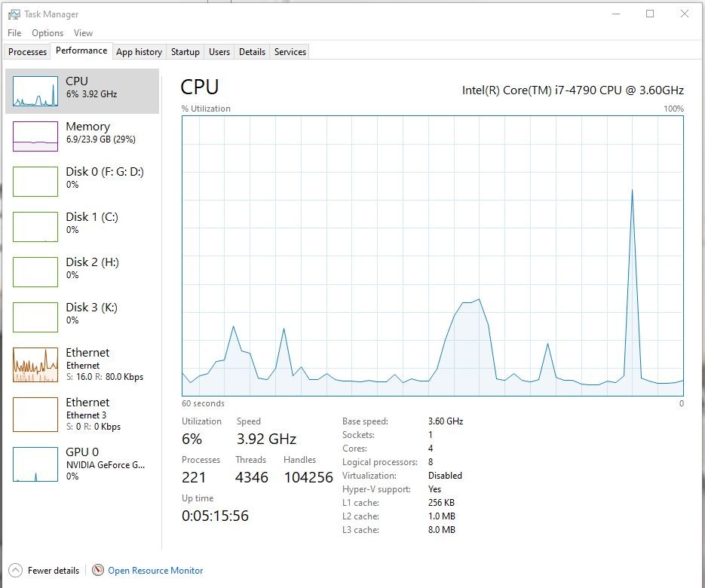
Task: Switch to the Details tab
Action: [252, 52]
